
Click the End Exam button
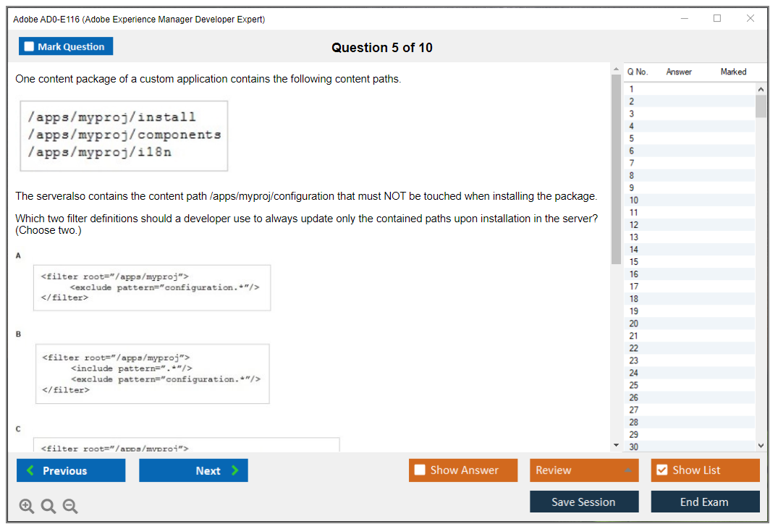[705, 502]
